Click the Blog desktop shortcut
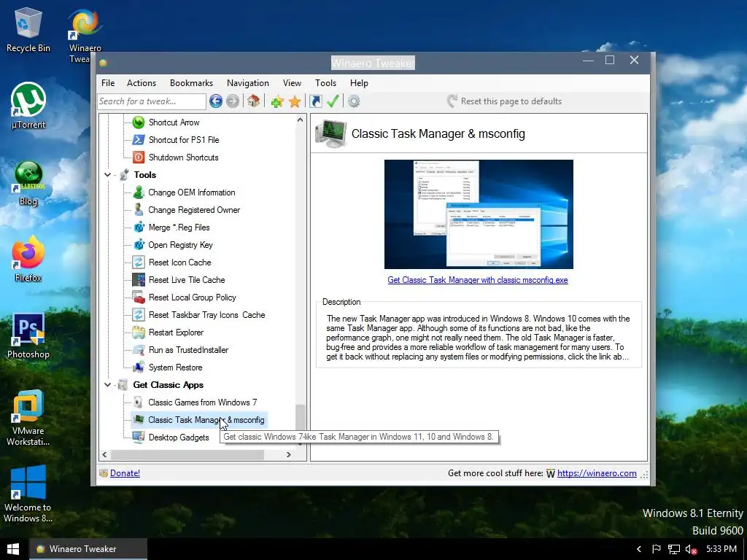747x560 pixels. click(28, 183)
